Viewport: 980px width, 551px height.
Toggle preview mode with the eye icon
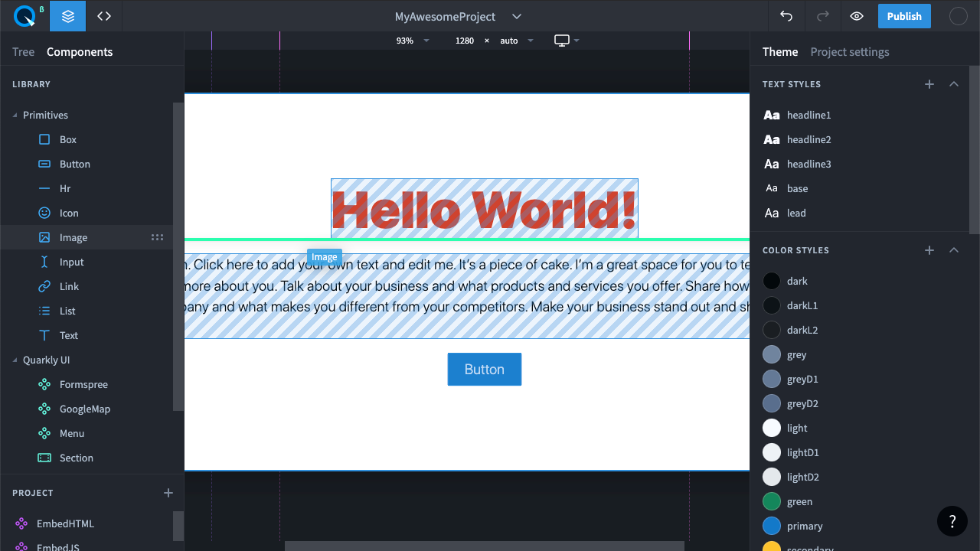click(857, 16)
